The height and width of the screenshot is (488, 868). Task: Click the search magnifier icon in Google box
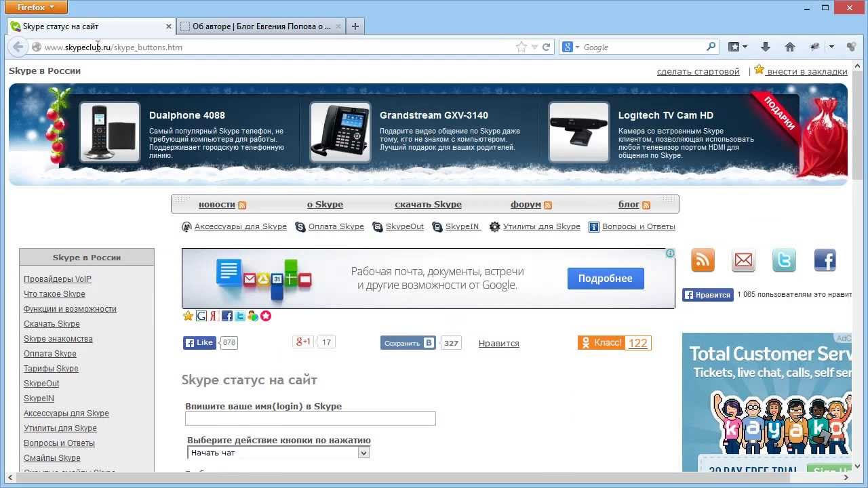pos(711,47)
